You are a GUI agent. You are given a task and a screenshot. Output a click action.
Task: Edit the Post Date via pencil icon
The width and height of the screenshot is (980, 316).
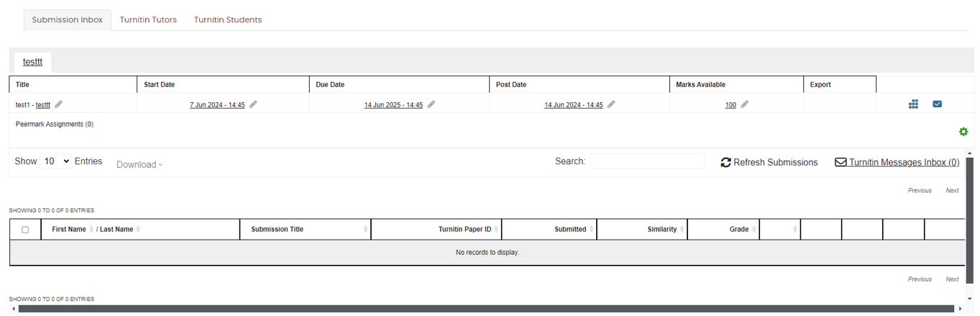coord(611,104)
